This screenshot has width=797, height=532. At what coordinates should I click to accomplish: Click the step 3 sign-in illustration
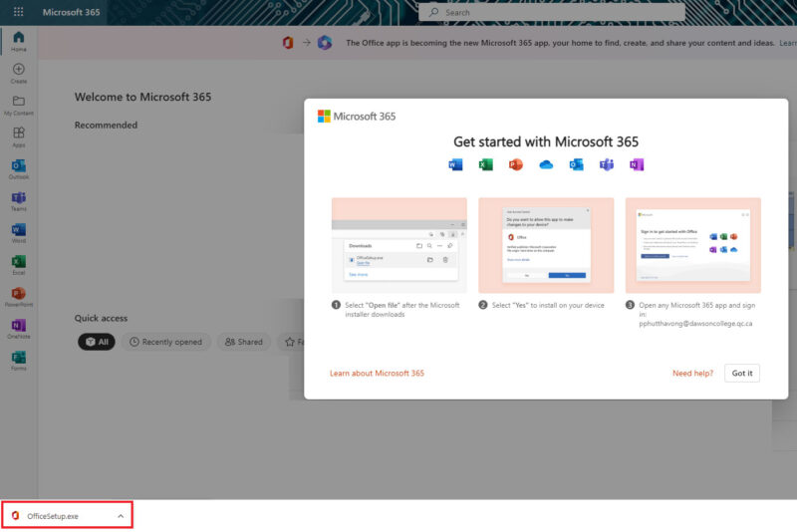[692, 245]
